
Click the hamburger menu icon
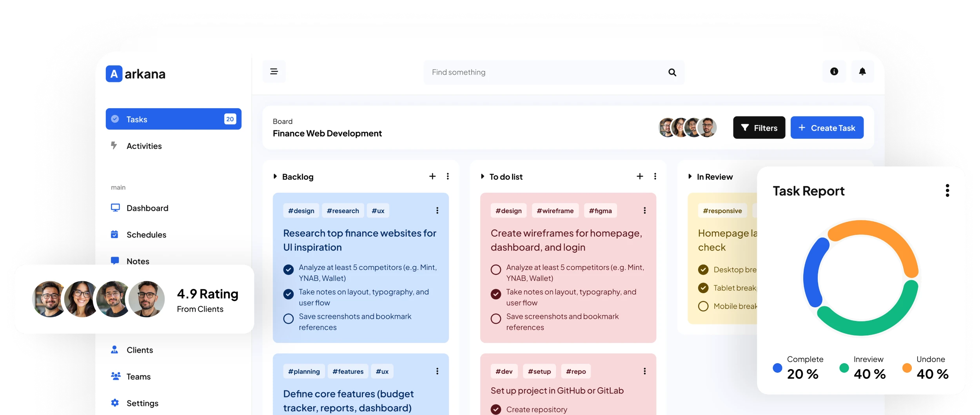pos(274,72)
